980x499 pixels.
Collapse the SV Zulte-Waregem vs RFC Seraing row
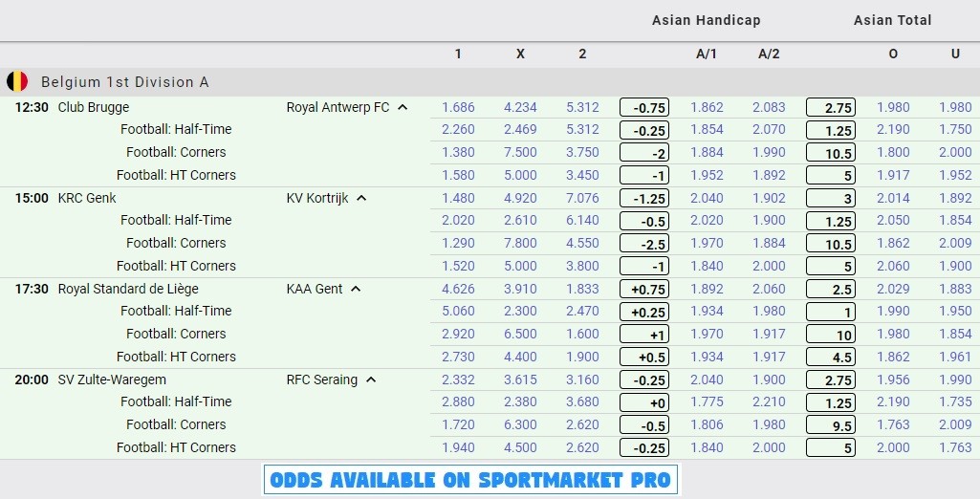point(371,380)
